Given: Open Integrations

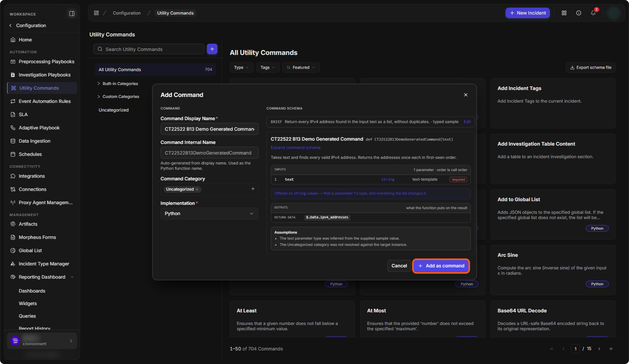Looking at the screenshot, I should pos(42,176).
